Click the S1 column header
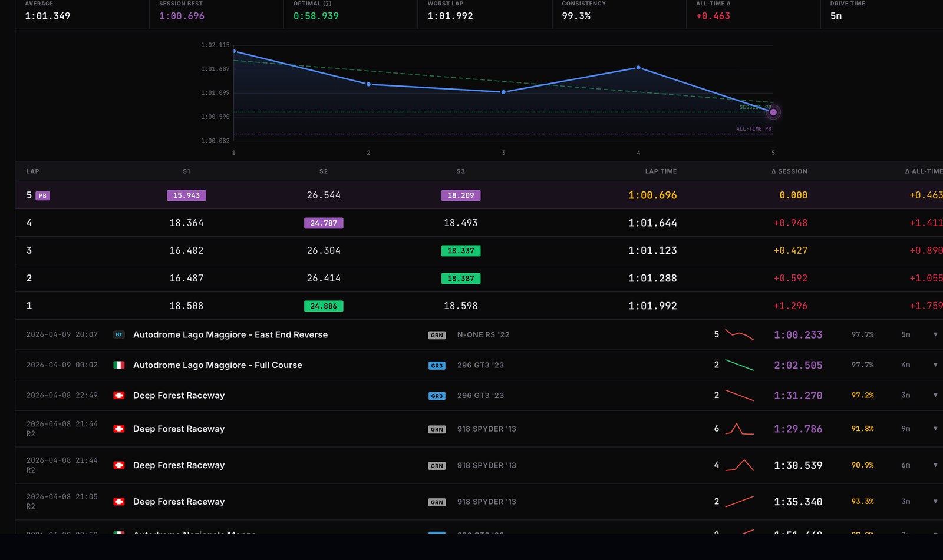 pos(186,171)
